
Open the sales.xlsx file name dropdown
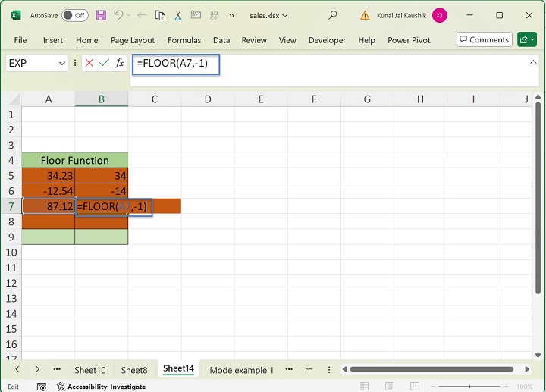[268, 16]
